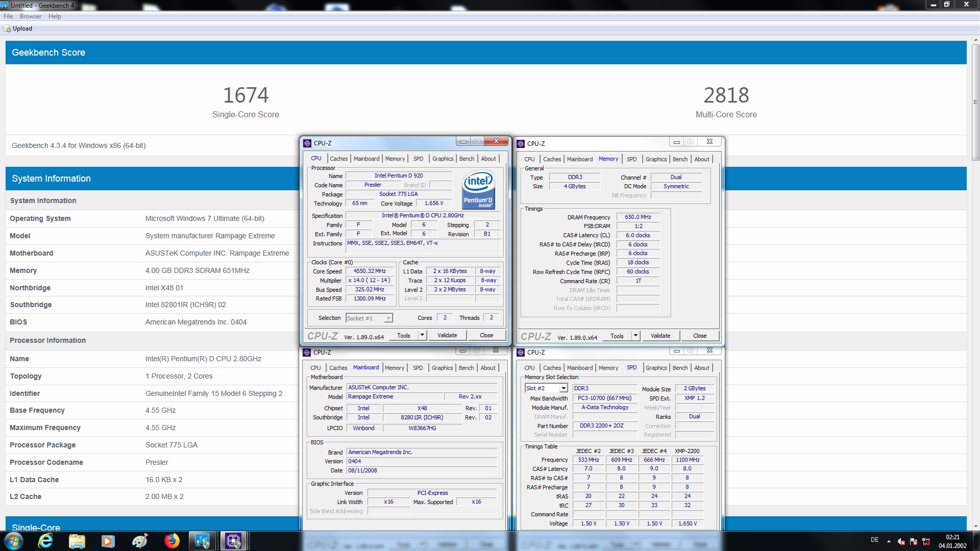Viewport: 980px width, 551px height.
Task: Click the Intel Pentium D logo image
Action: (x=478, y=190)
